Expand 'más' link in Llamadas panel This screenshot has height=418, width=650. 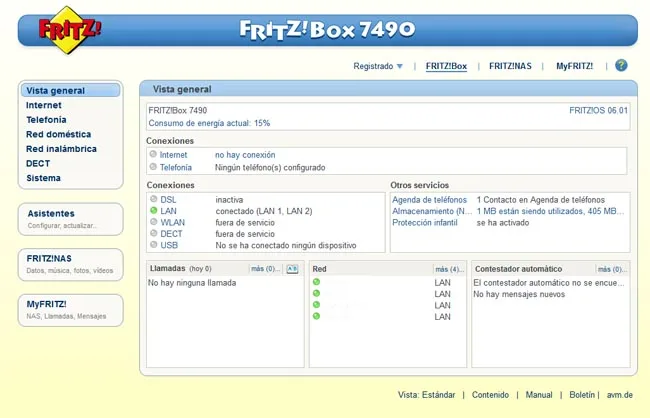[x=265, y=269]
